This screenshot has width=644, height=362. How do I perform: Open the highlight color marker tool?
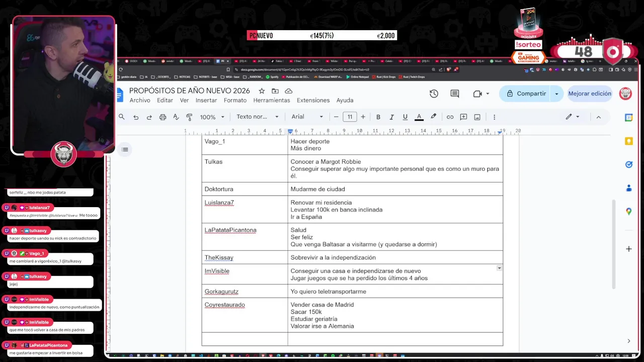(433, 117)
